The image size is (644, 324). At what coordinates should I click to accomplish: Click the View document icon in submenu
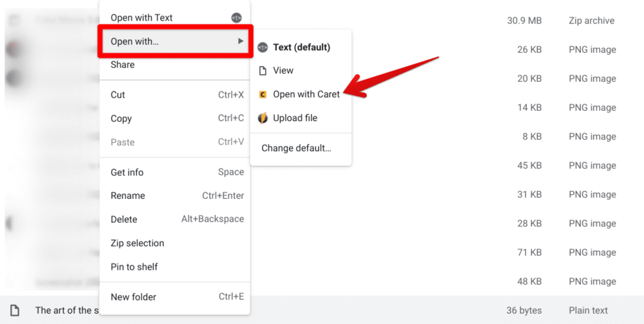262,71
